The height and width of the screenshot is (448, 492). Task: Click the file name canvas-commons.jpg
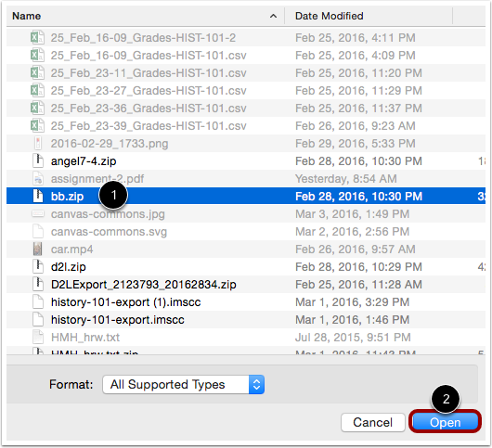click(x=108, y=214)
